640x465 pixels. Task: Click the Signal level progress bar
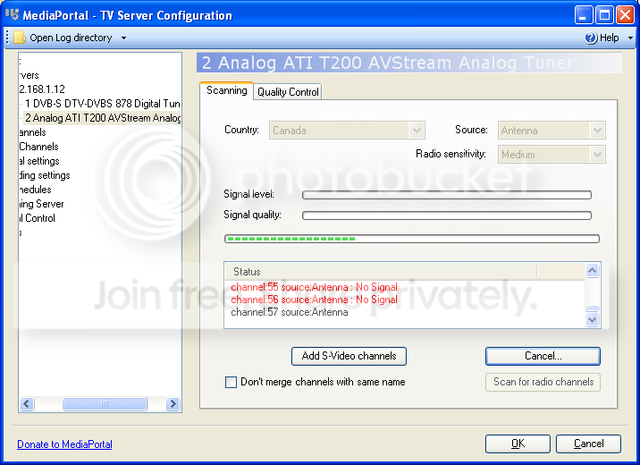[447, 195]
